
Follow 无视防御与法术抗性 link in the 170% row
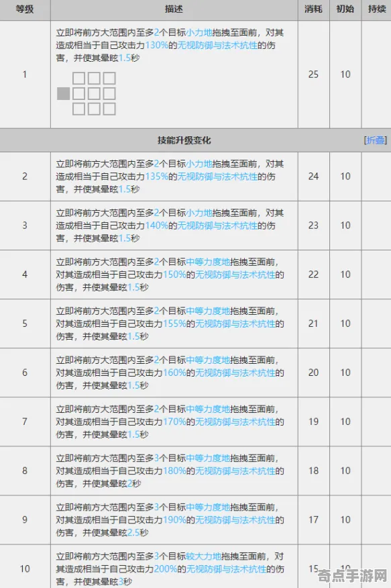[x=235, y=422]
